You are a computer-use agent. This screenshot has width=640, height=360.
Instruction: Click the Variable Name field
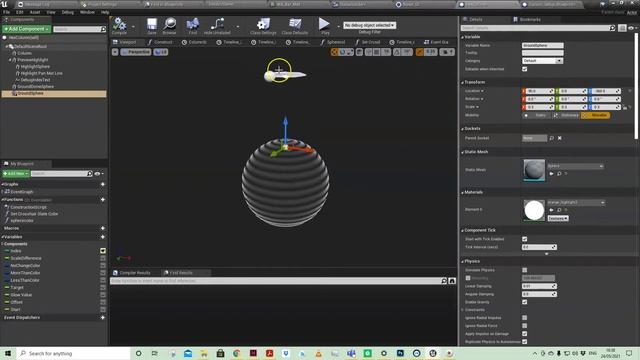coord(542,45)
